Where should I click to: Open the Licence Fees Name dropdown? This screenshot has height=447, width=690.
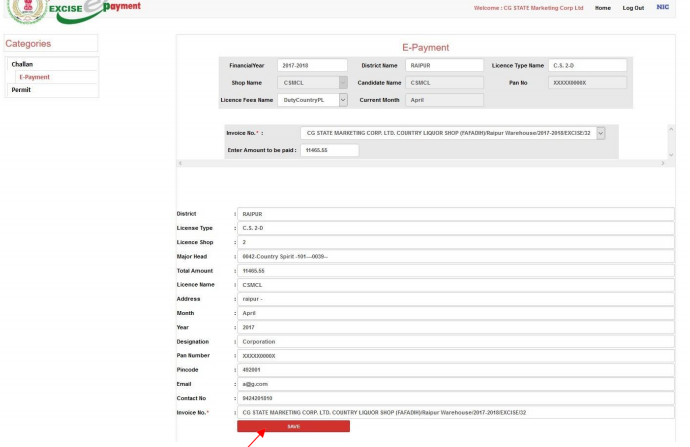coord(314,100)
